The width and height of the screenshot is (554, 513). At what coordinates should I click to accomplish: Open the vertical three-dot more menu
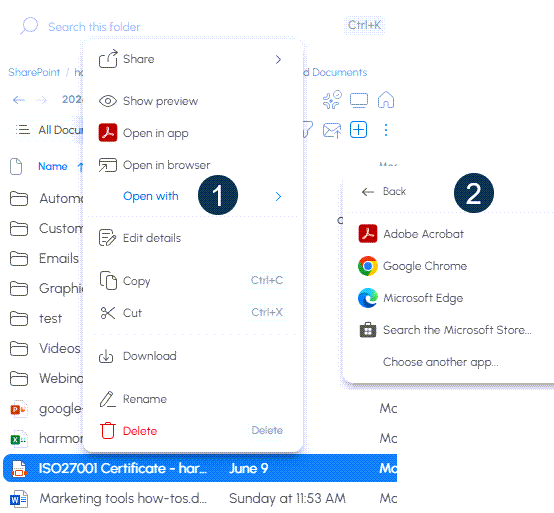coord(386,130)
